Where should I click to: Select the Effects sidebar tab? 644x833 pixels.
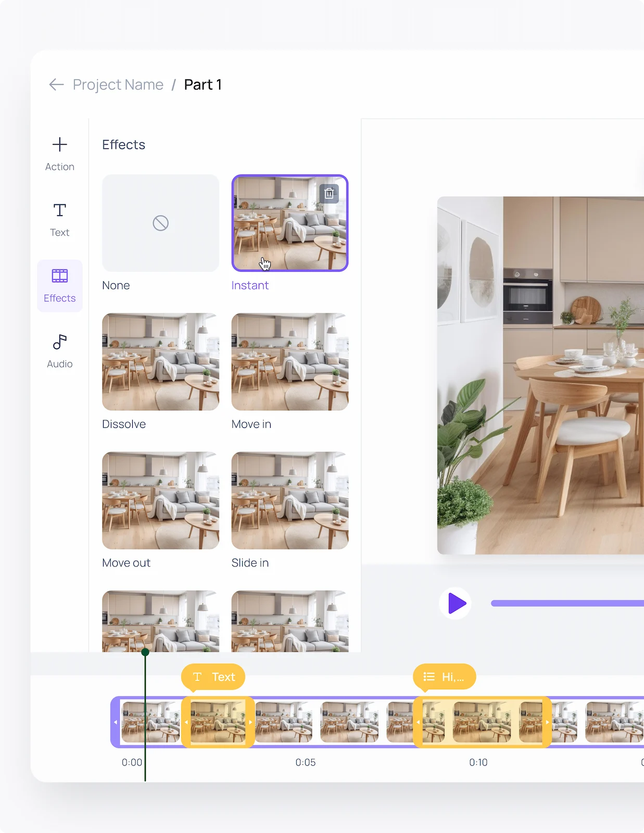(x=60, y=286)
